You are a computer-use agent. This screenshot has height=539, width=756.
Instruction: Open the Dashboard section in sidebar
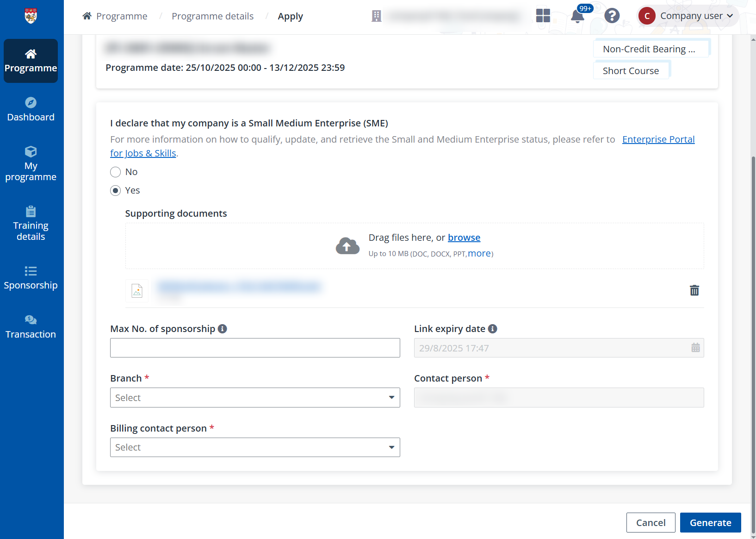point(31,109)
